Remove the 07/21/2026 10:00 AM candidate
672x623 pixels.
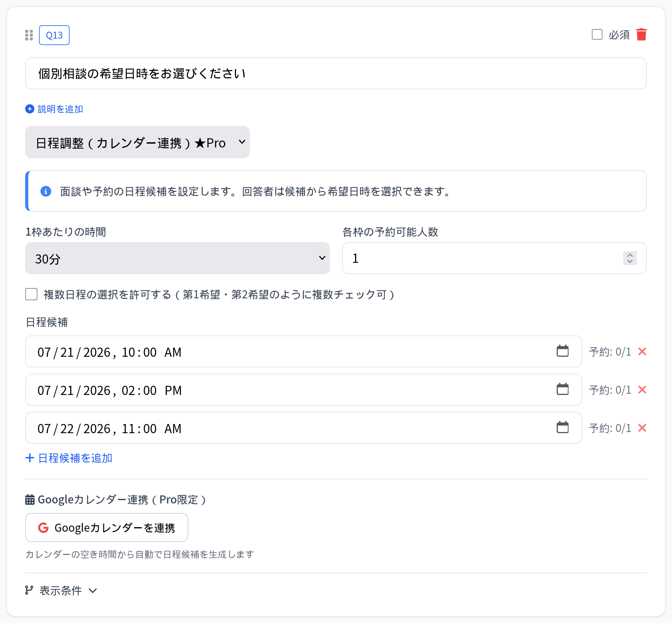642,351
